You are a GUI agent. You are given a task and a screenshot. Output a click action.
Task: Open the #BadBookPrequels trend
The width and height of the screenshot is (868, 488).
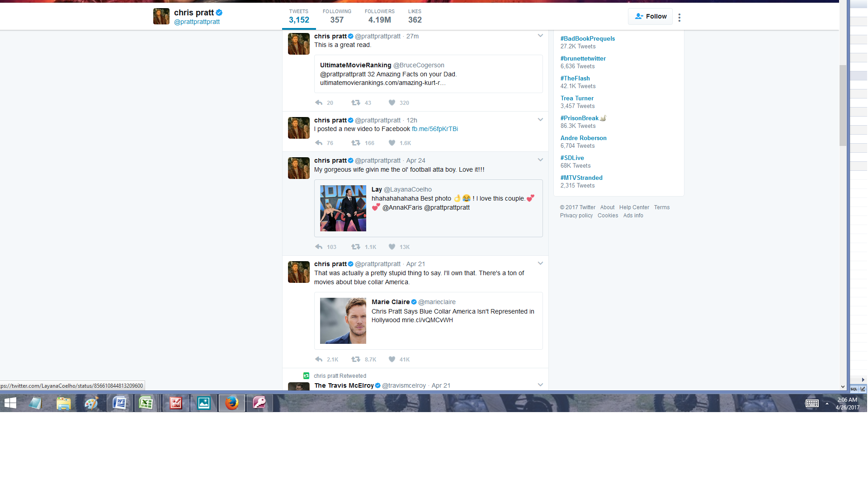[588, 39]
